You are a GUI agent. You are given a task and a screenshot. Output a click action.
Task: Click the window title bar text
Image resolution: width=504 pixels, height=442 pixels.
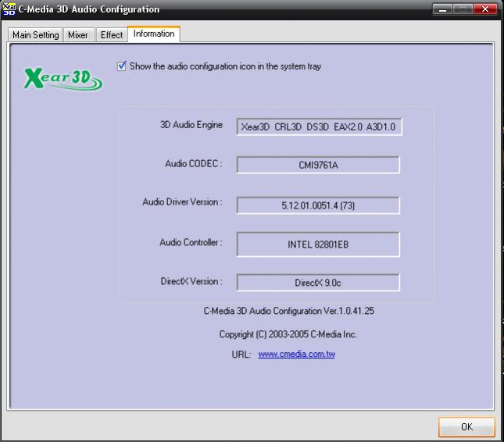[x=89, y=9]
